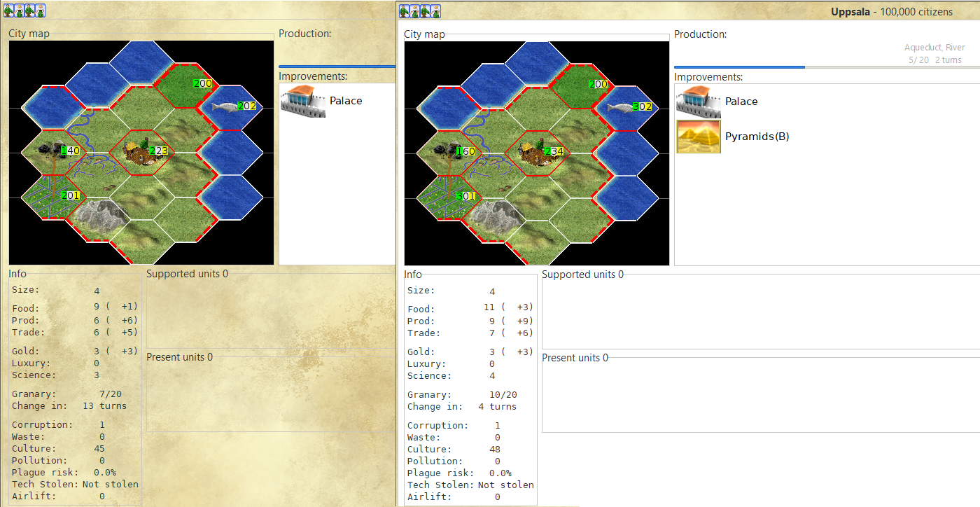Screen dimensions: 980x507
Task: Click grassland tile 200 on left map
Action: 185,85
